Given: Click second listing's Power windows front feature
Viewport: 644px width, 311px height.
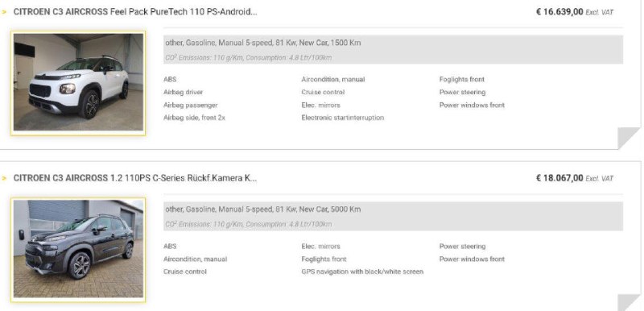Looking at the screenshot, I should 472,259.
